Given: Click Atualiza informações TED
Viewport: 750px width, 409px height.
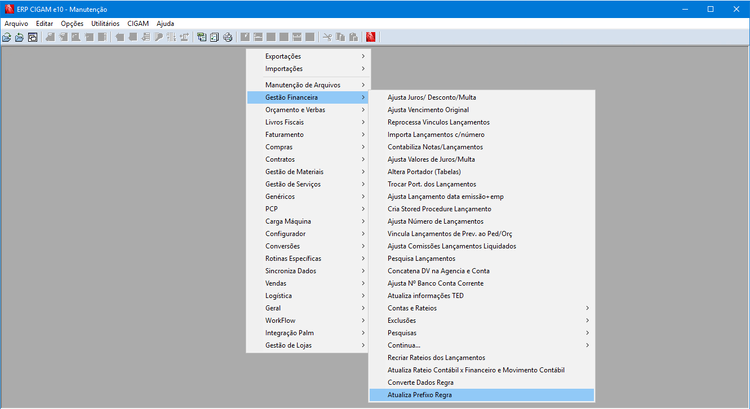Looking at the screenshot, I should (482, 296).
